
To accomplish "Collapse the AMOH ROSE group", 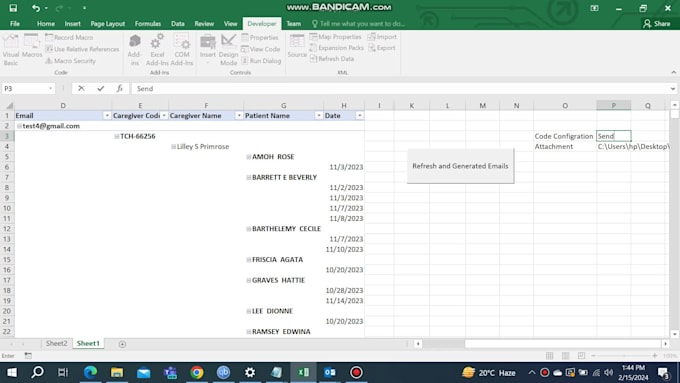I will [x=248, y=157].
